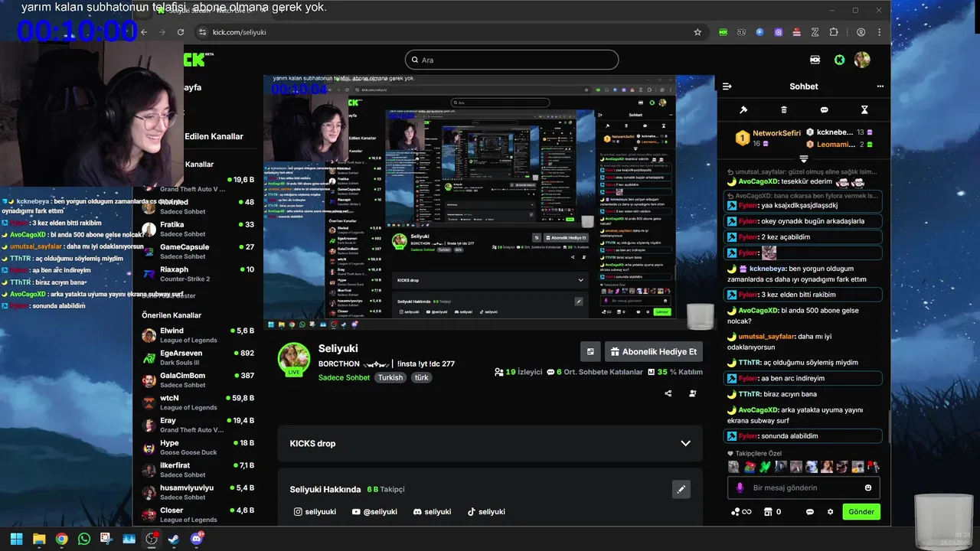Viewport: 980px width, 551px height.
Task: Open OBS Studio from the taskbar
Action: pos(152,539)
